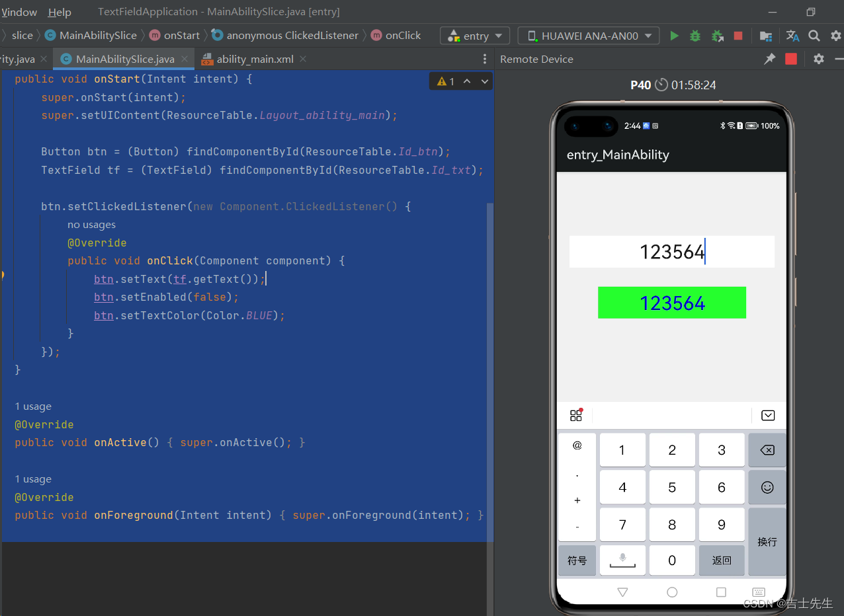Open the translate language icon
Image resolution: width=844 pixels, height=616 pixels.
click(792, 36)
